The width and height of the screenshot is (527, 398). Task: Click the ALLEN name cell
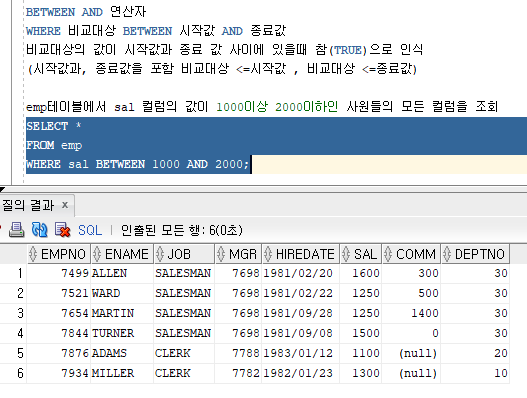[x=122, y=273]
